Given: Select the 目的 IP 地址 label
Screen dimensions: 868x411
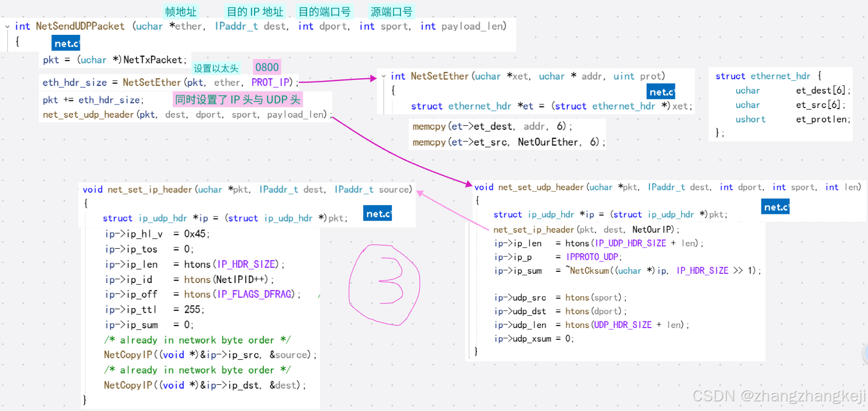Looking at the screenshot, I should 255,12.
